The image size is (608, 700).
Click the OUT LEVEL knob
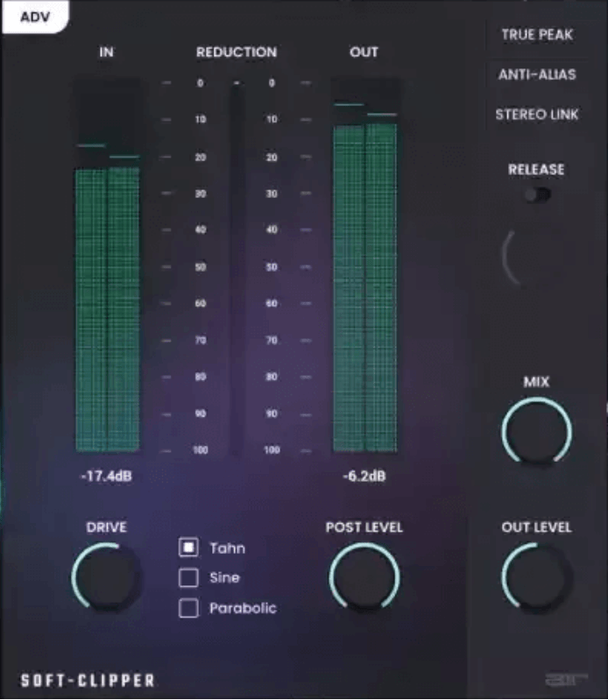536,576
